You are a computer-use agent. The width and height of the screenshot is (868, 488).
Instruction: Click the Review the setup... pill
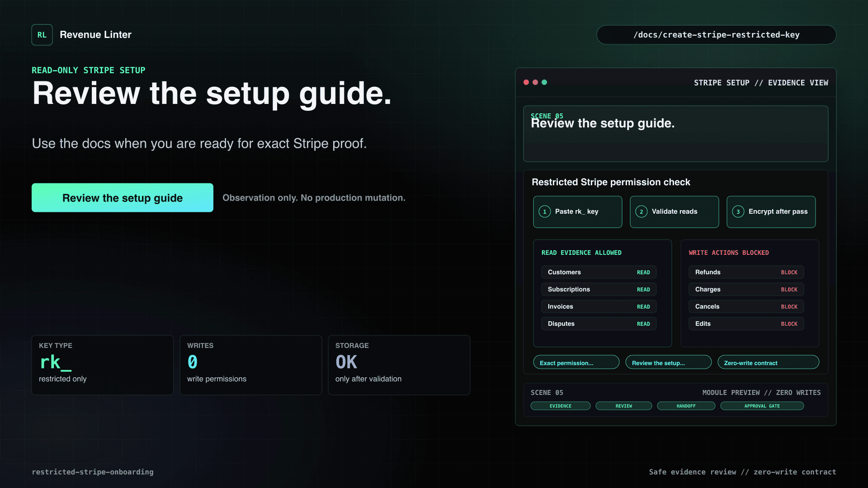coord(669,362)
